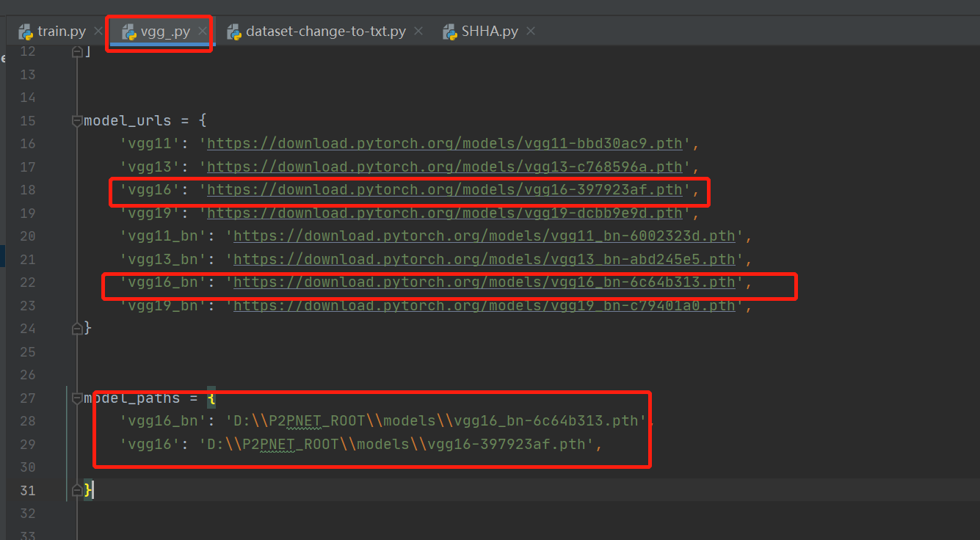This screenshot has width=980, height=540.
Task: Open the vgg11_bn-6002323d.pth download URL
Action: pyautogui.click(x=484, y=236)
